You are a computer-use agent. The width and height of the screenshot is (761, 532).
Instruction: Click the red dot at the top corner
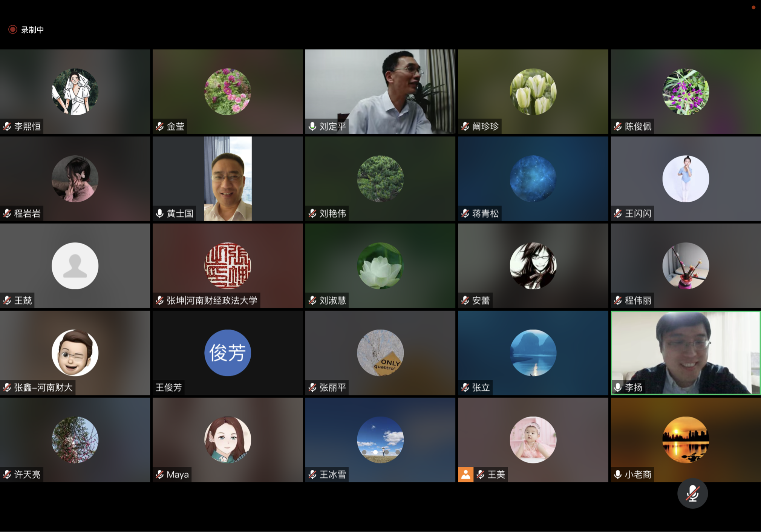[753, 7]
